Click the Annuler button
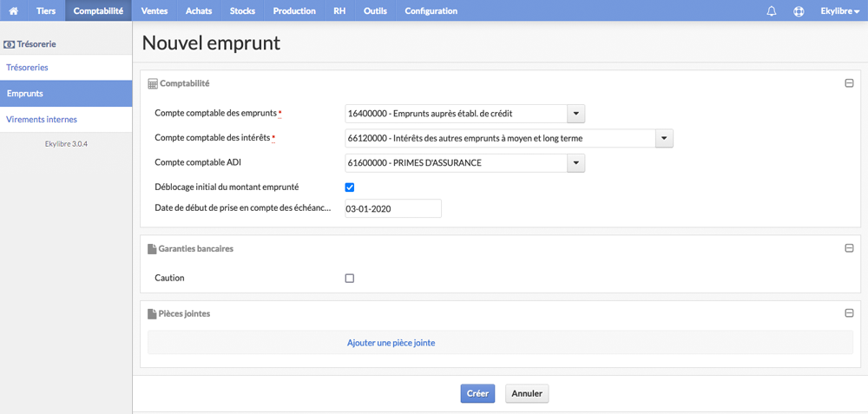 click(527, 394)
